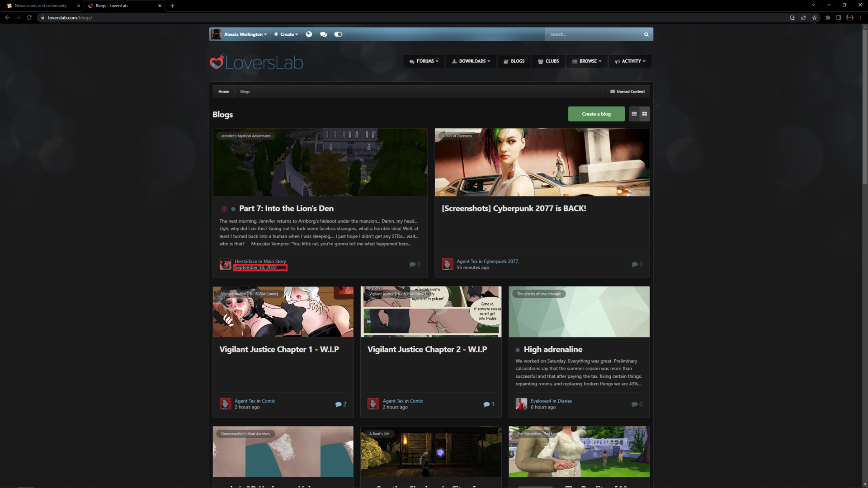The image size is (868, 488).
Task: Open browser side panel icon
Action: tap(839, 18)
